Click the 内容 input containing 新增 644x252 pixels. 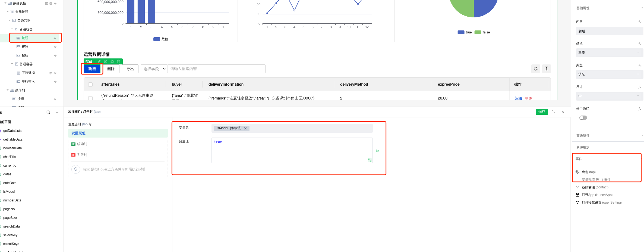609,31
